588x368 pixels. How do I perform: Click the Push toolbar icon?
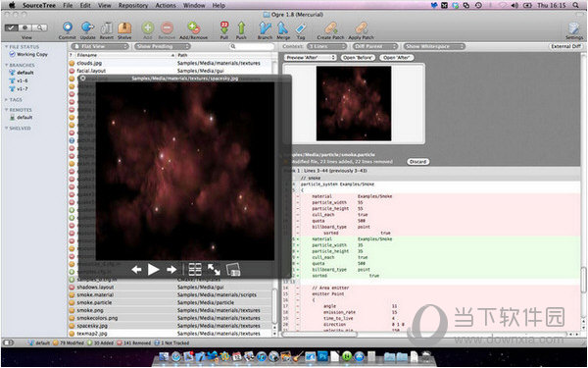coord(241,27)
